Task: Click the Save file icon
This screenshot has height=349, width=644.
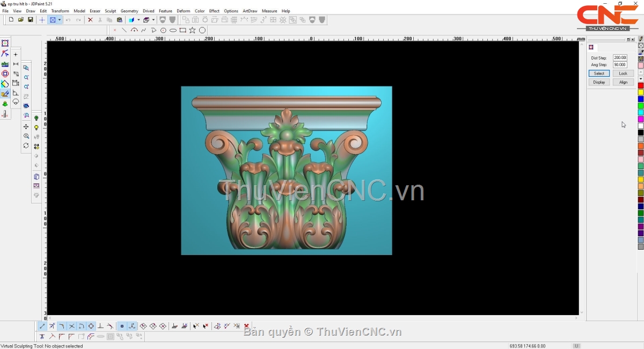Action: [x=30, y=20]
